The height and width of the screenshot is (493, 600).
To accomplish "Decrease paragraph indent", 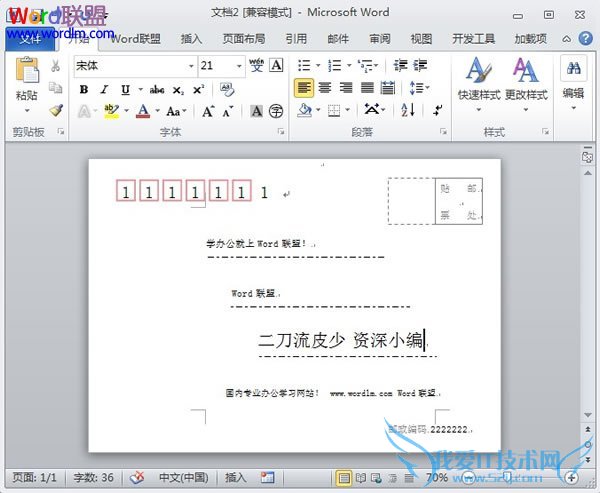I will [x=401, y=65].
